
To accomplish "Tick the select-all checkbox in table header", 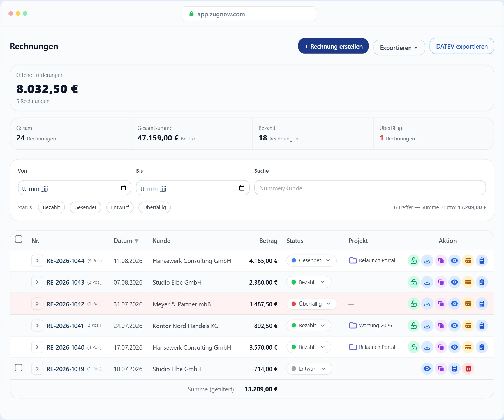I will coord(19,239).
